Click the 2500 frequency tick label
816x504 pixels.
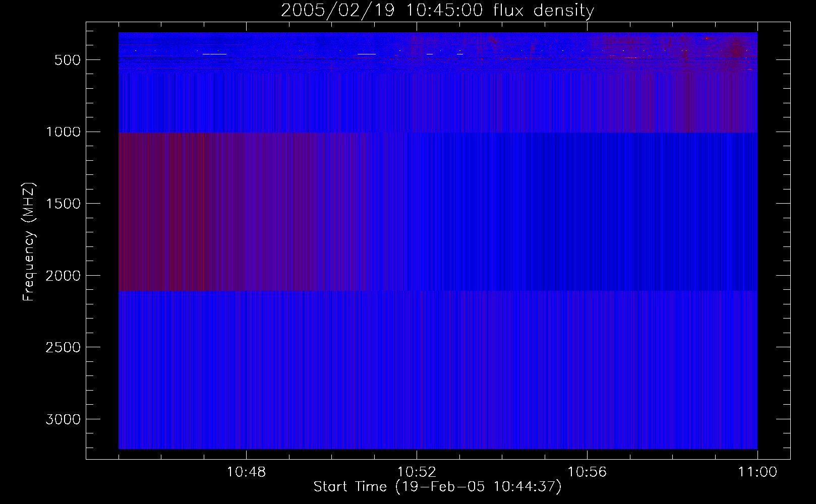point(63,348)
